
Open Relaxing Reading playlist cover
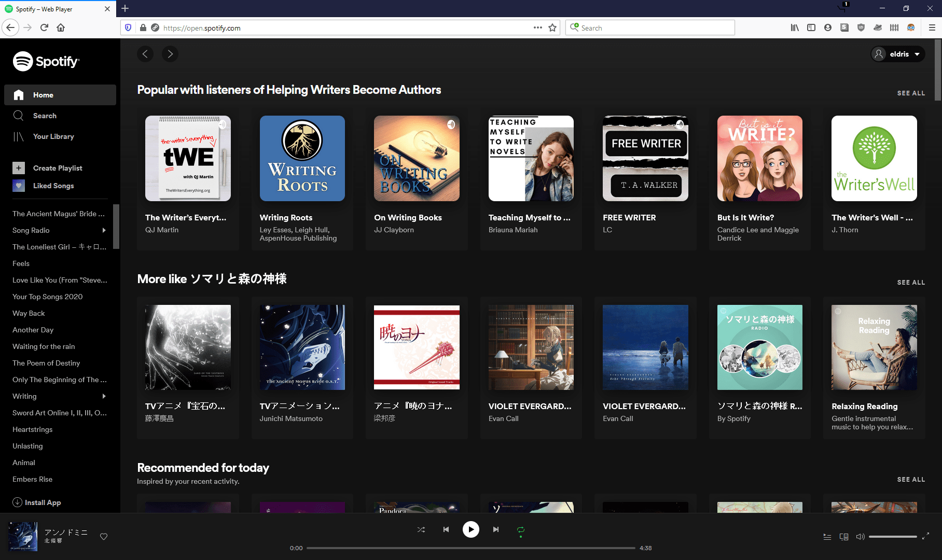pyautogui.click(x=874, y=347)
